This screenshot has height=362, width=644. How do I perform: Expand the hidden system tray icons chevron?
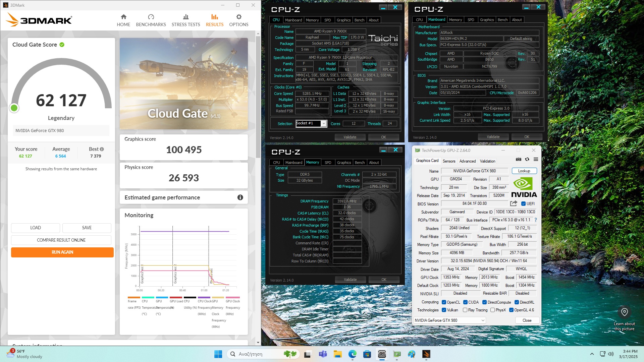592,354
